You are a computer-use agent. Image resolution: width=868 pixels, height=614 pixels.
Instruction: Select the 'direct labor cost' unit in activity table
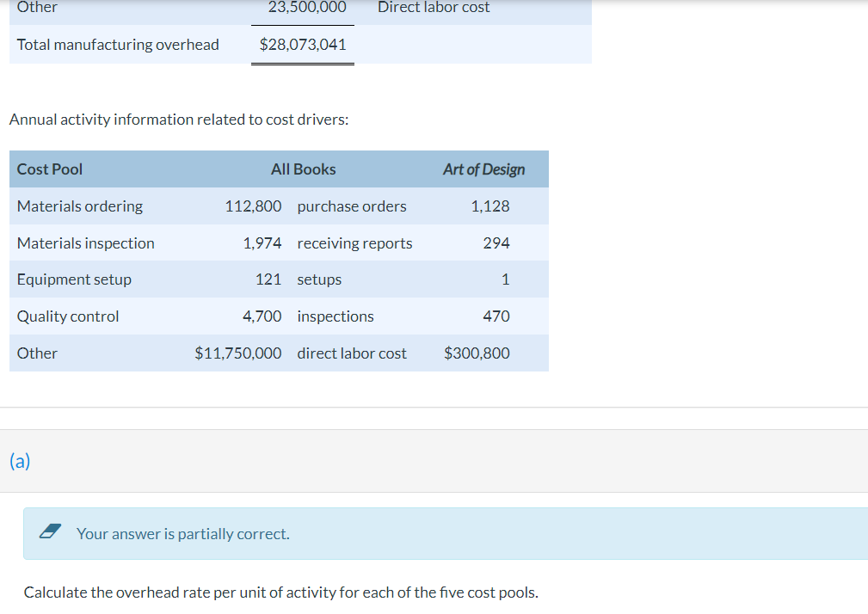click(352, 353)
